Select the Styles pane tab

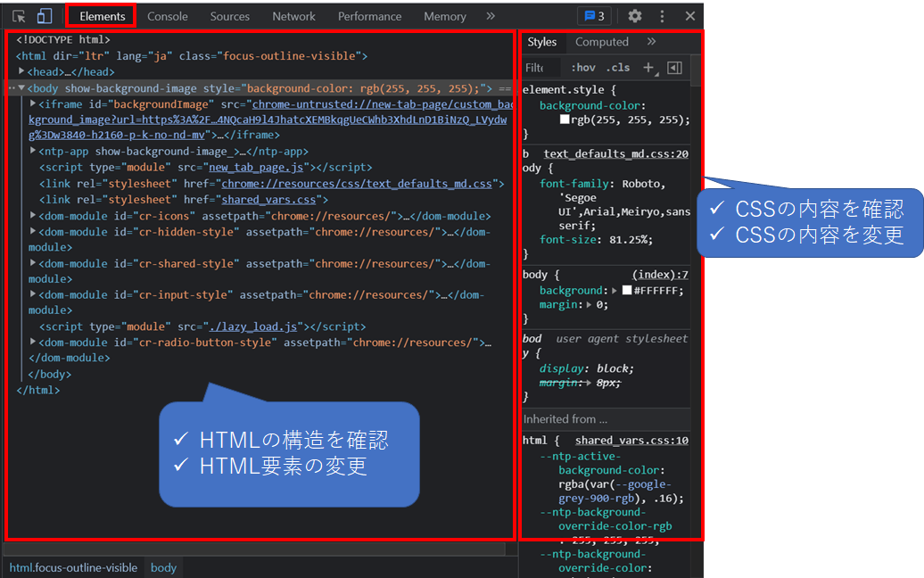pyautogui.click(x=541, y=42)
